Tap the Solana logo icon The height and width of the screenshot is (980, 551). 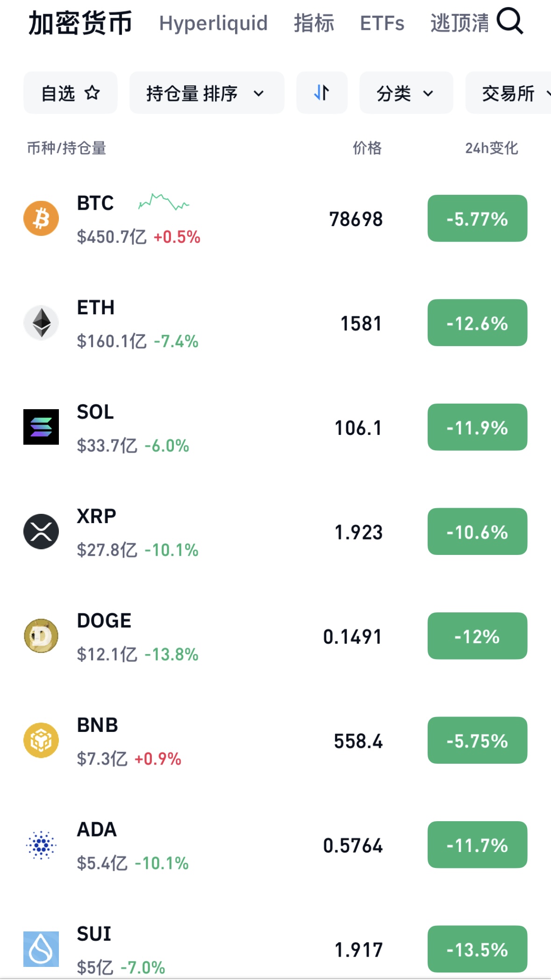click(41, 427)
